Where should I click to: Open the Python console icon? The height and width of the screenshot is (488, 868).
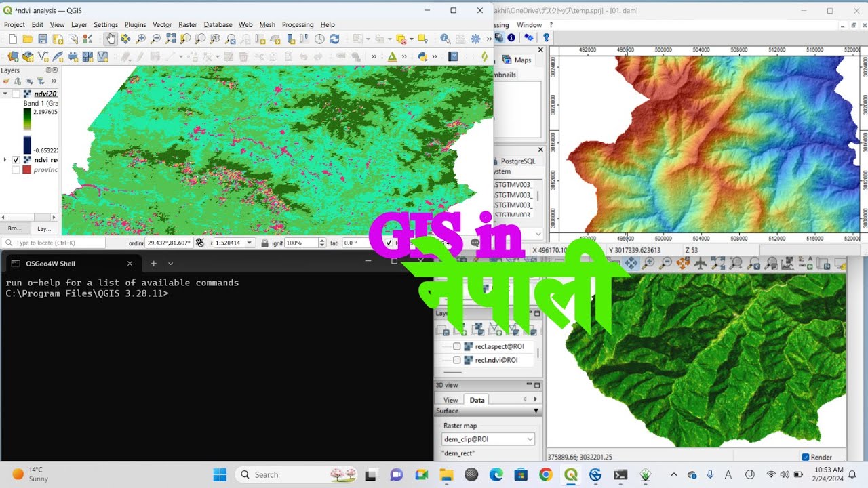422,57
